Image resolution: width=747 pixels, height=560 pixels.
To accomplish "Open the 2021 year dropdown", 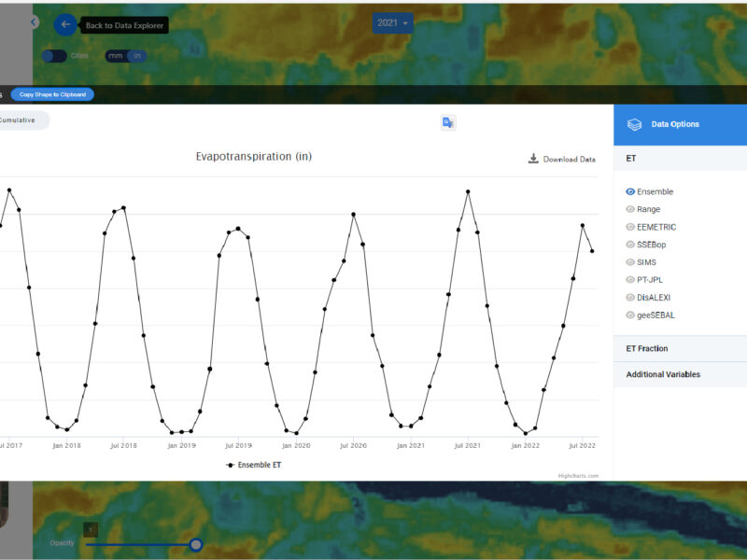I will pos(393,22).
